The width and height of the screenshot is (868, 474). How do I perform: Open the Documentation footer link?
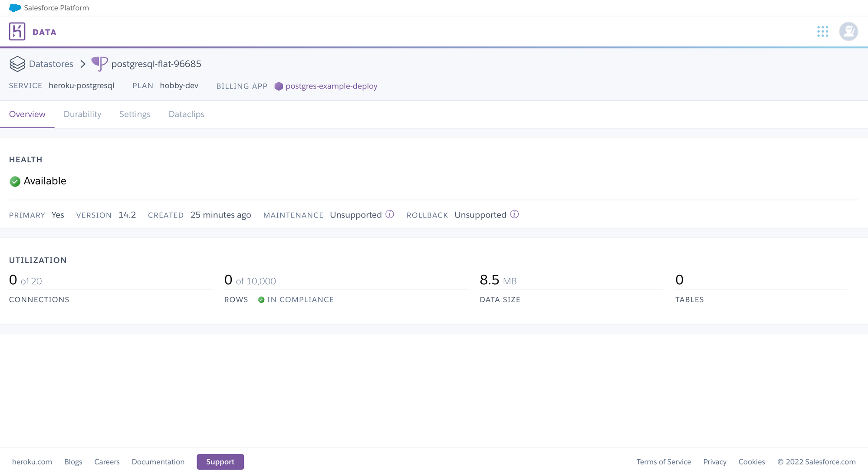click(x=158, y=462)
